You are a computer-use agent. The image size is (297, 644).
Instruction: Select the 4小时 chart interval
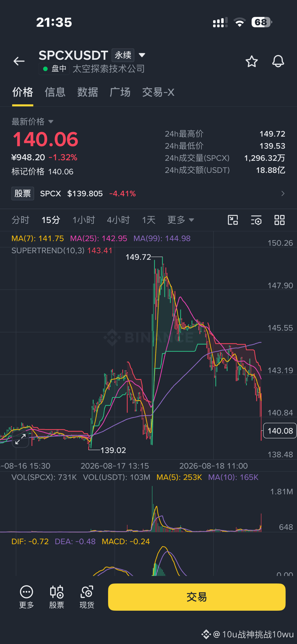(x=118, y=220)
